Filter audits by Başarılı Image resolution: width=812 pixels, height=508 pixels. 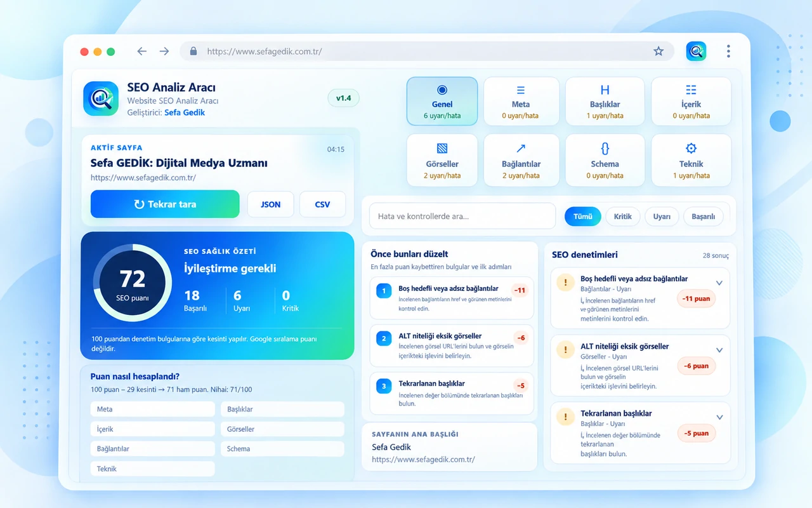point(704,217)
